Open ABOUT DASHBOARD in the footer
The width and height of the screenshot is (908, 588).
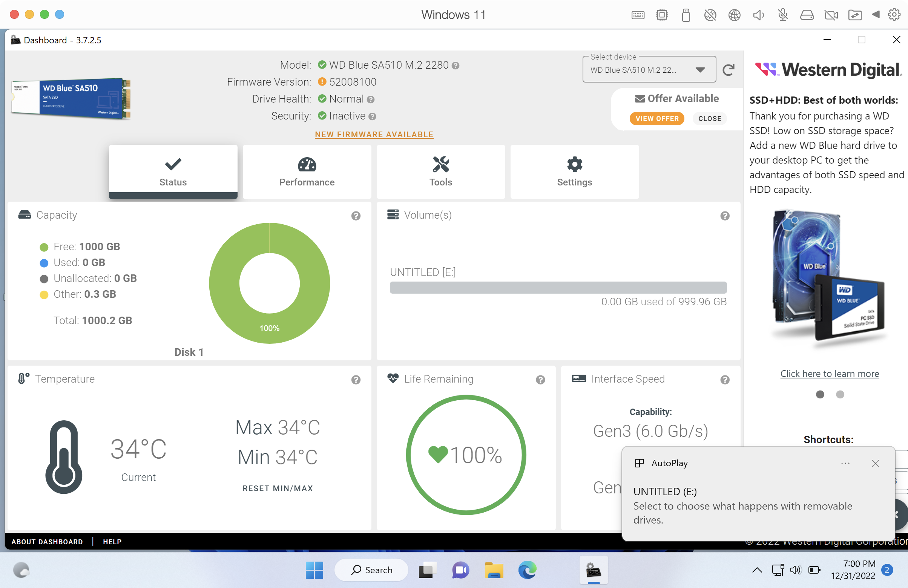(47, 542)
